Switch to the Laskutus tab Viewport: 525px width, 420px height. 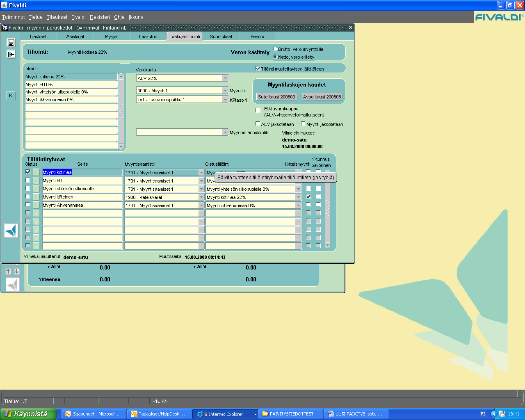pyautogui.click(x=148, y=37)
